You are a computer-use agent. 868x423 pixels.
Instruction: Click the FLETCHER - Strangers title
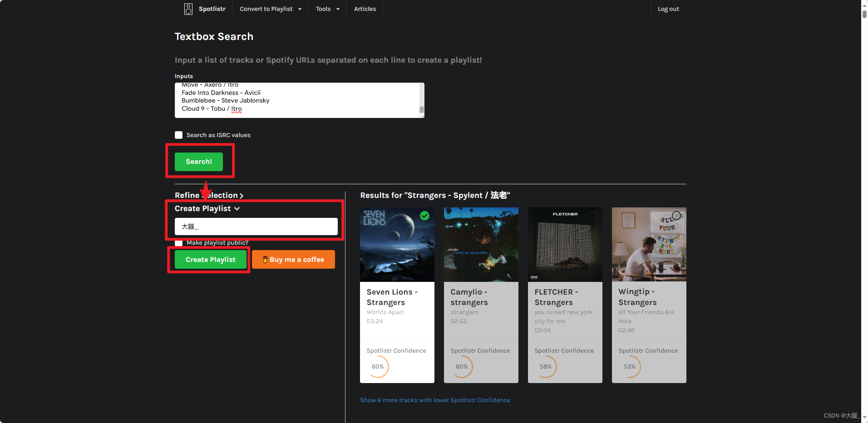[x=557, y=297]
